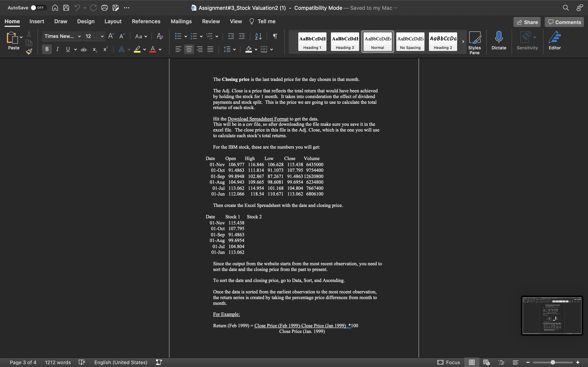
Task: Start Dictate with microphone icon
Action: (x=499, y=40)
